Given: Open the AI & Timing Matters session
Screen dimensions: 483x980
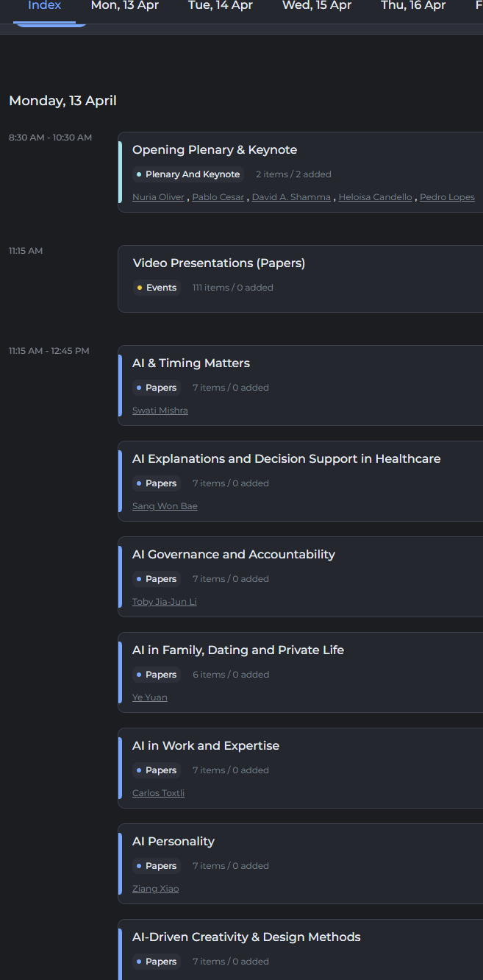Looking at the screenshot, I should [x=191, y=363].
